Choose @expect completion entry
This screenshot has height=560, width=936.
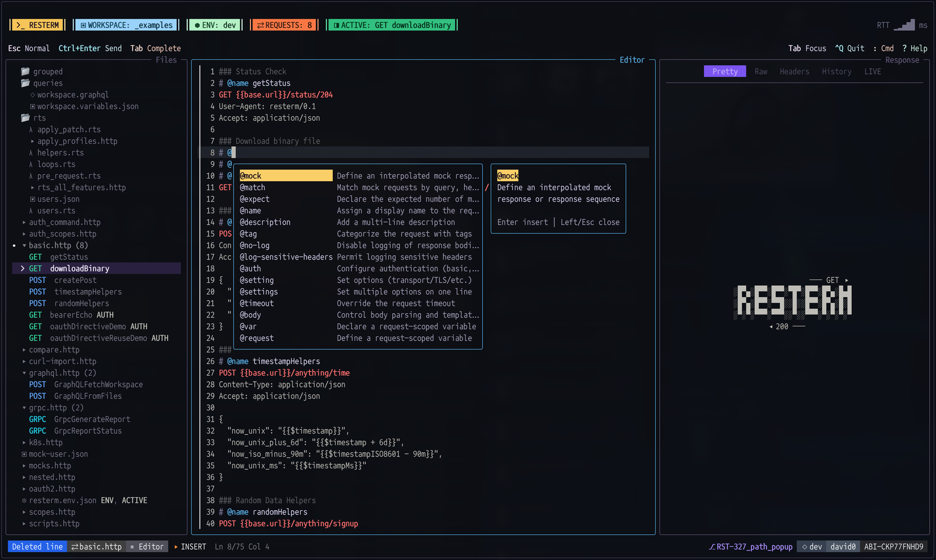click(x=359, y=199)
